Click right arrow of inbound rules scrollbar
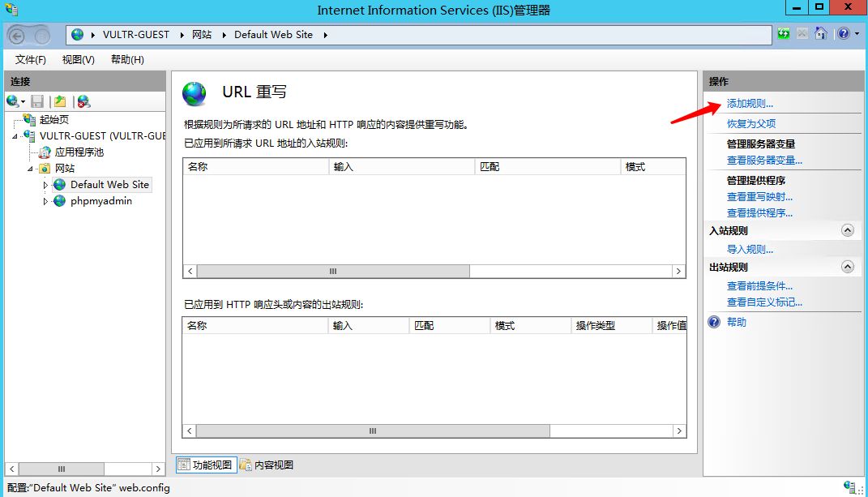This screenshot has width=868, height=497. pyautogui.click(x=678, y=272)
